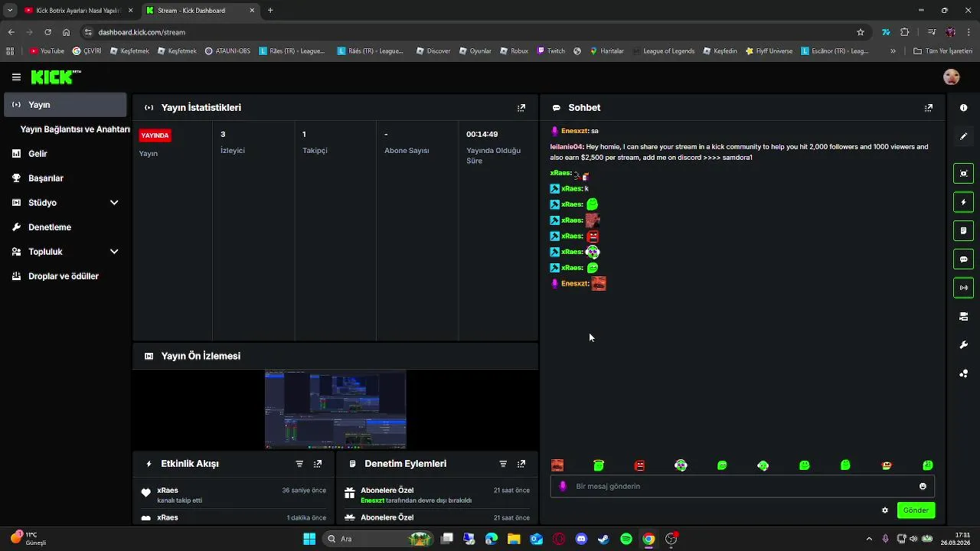Open the Twitch bookmark
Image resolution: width=980 pixels, height=551 pixels.
[x=551, y=51]
